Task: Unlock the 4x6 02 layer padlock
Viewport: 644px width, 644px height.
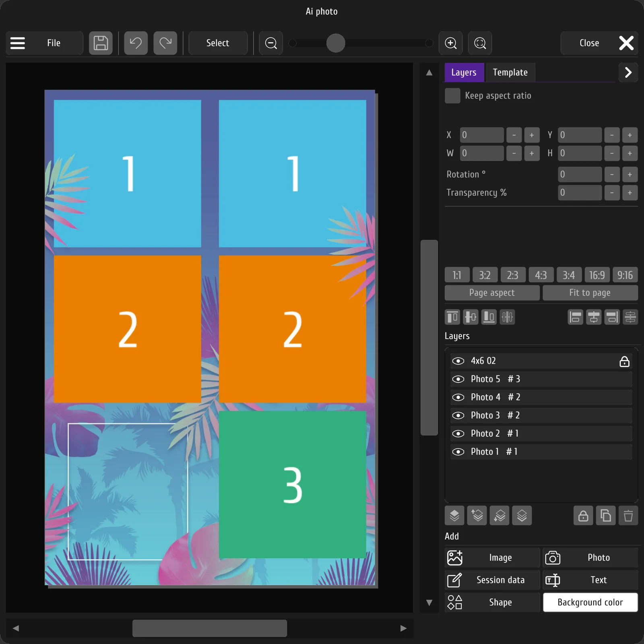Action: 624,361
